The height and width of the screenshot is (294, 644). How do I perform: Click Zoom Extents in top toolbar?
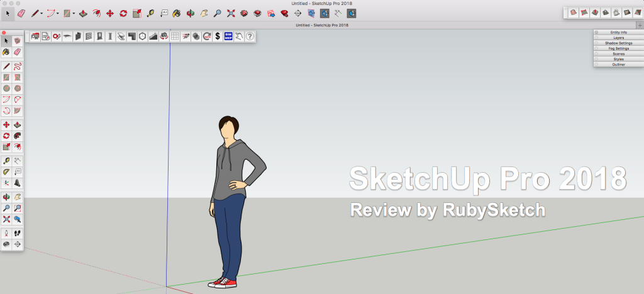pos(231,13)
